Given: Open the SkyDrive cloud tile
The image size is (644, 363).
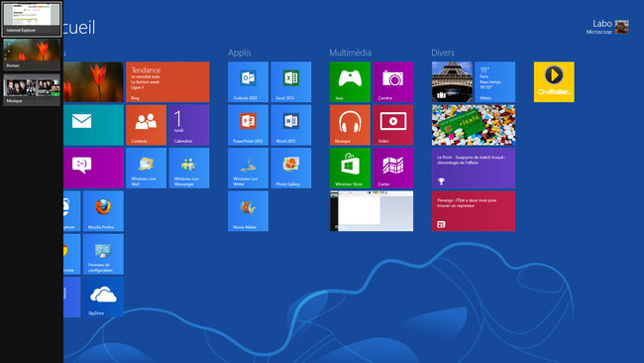Looking at the screenshot, I should tap(103, 297).
